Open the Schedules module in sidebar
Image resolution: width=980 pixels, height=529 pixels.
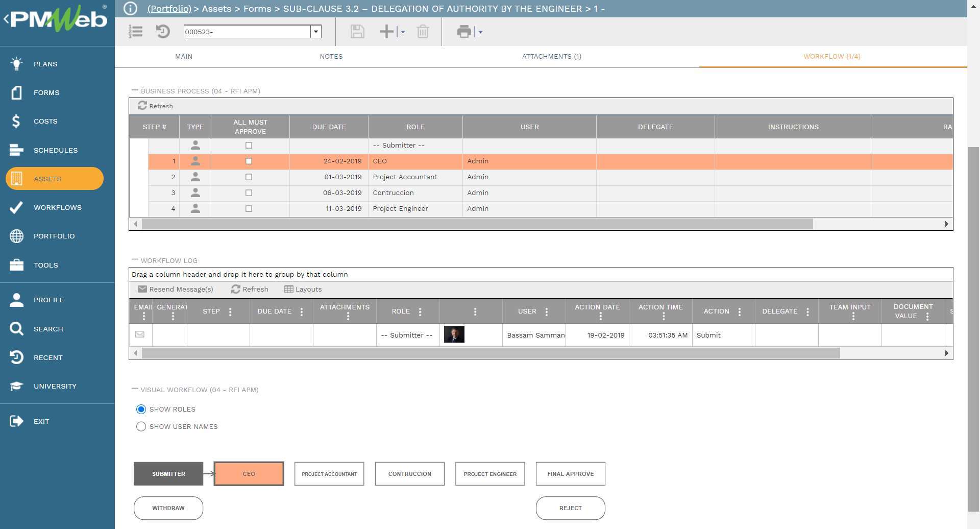pyautogui.click(x=56, y=150)
